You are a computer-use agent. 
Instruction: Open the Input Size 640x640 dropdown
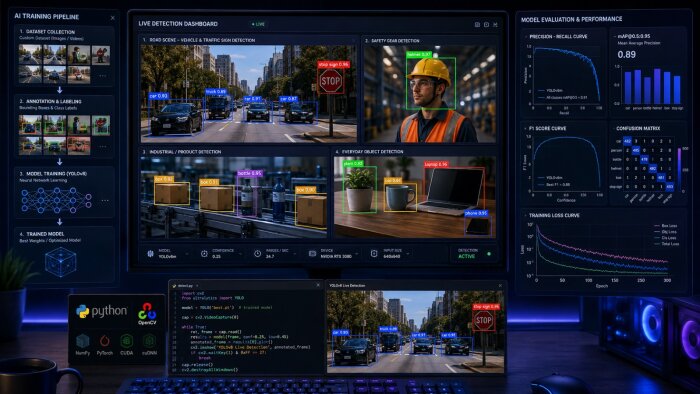[x=408, y=254]
